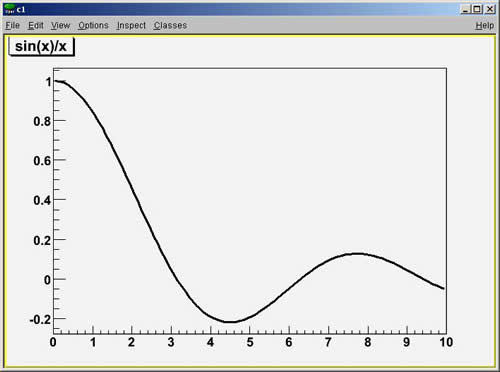This screenshot has width=500, height=372.
Task: Open the Inspect menu
Action: (131, 25)
